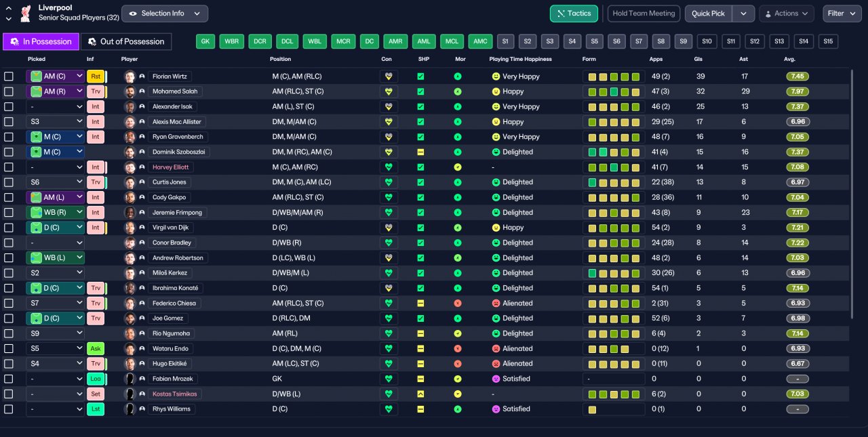Click Federico Chiesa's Alienated red face icon
868x437 pixels.
coord(496,303)
